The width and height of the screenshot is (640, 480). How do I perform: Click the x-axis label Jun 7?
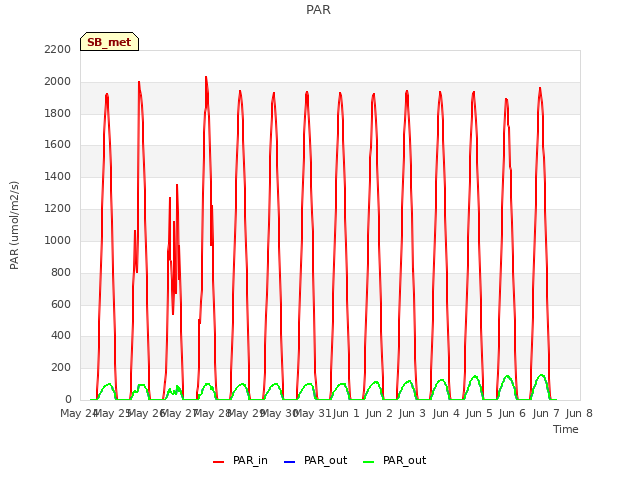click(546, 413)
